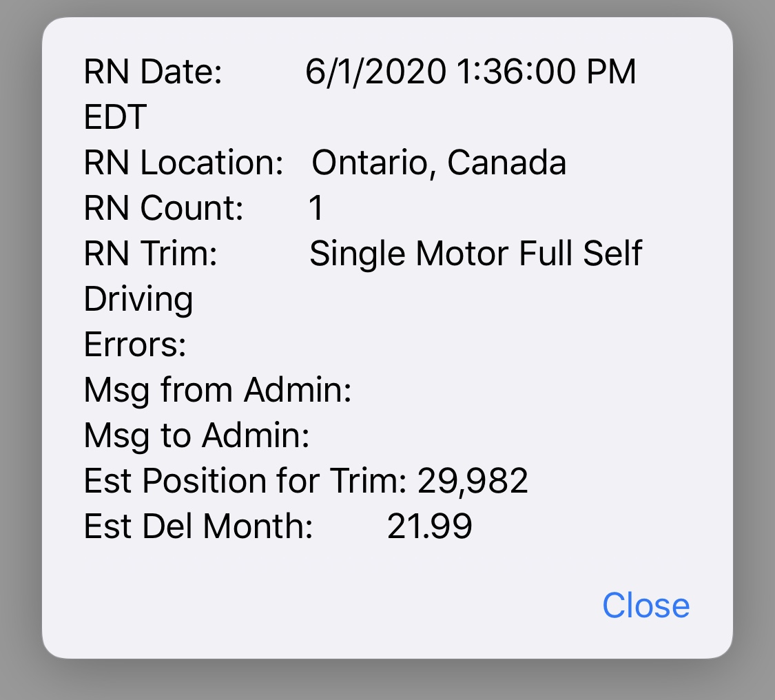Tap the 29,982 position value
Image resolution: width=775 pixels, height=700 pixels.
pyautogui.click(x=473, y=481)
